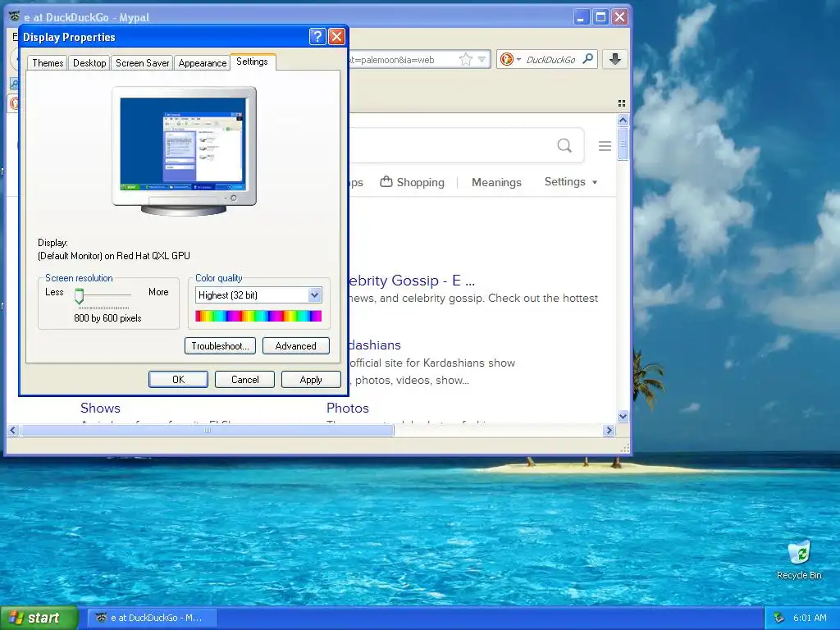Click the Troubleshoot... button
This screenshot has height=630, width=840.
point(220,346)
